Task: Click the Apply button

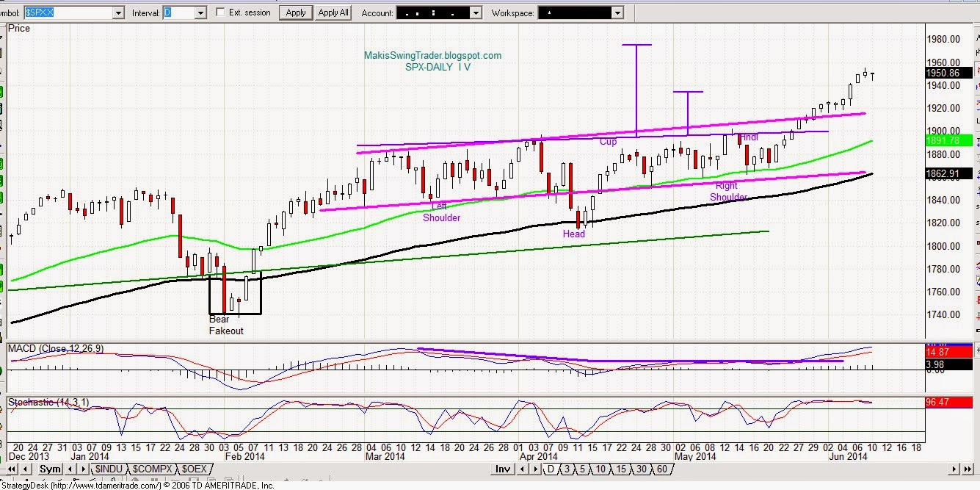Action: click(296, 12)
